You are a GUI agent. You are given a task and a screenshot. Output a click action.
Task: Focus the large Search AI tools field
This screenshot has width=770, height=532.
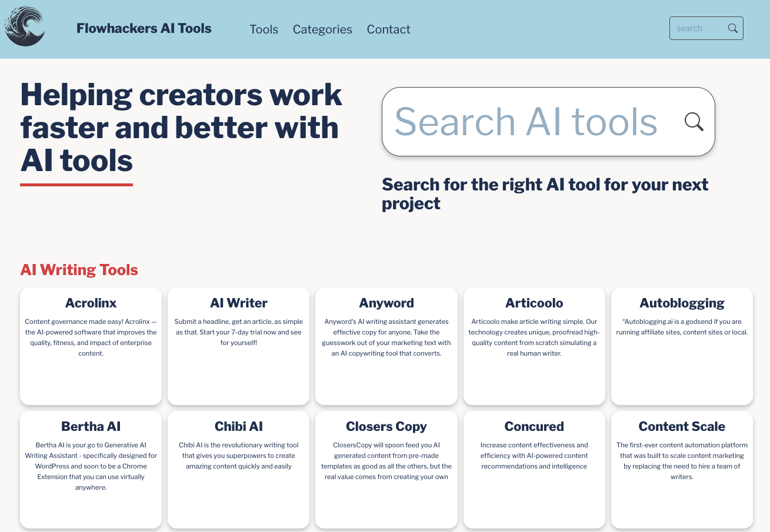(526, 122)
